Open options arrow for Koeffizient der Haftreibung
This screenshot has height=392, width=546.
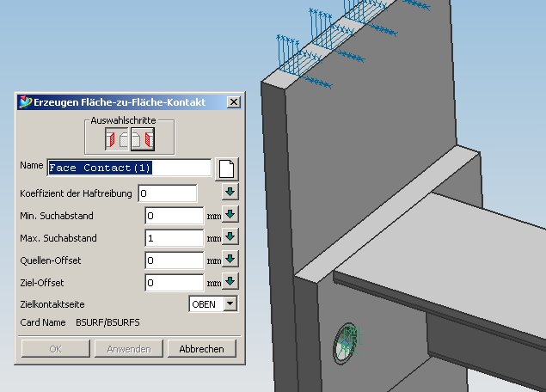pos(230,192)
